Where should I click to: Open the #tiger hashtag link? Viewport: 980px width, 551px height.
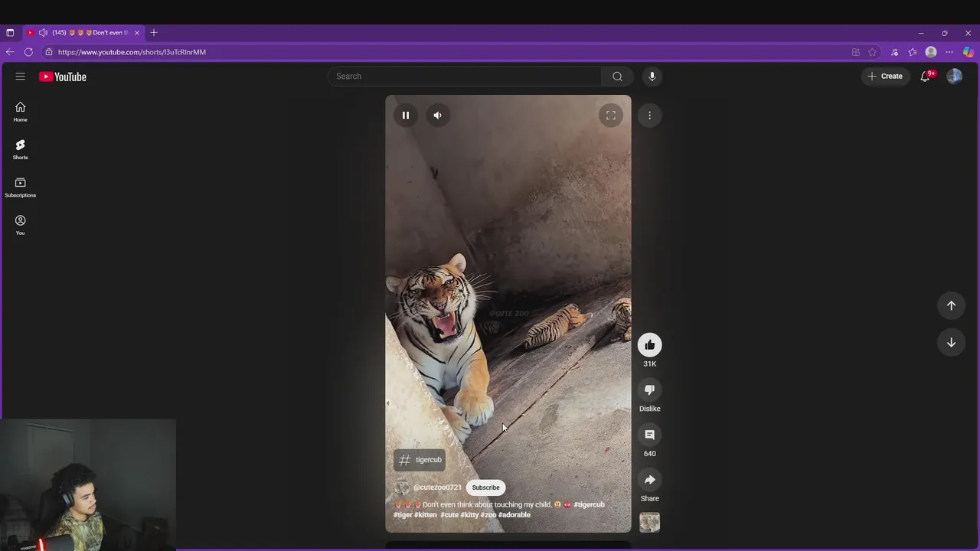point(403,515)
